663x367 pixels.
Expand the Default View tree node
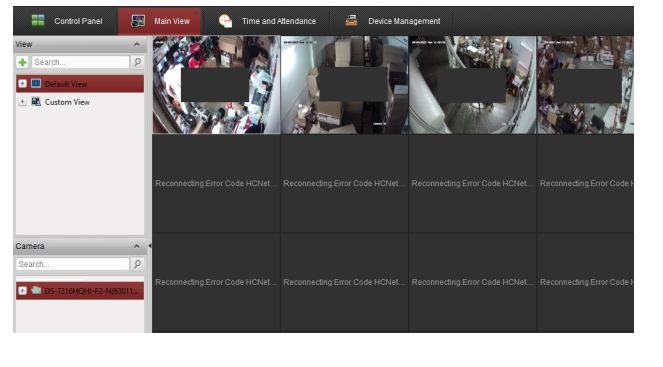22,84
